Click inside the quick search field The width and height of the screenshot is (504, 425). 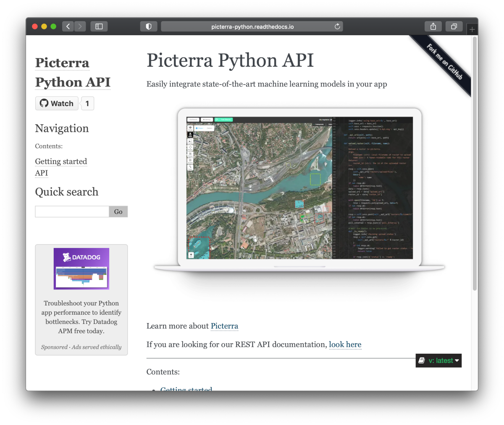71,211
